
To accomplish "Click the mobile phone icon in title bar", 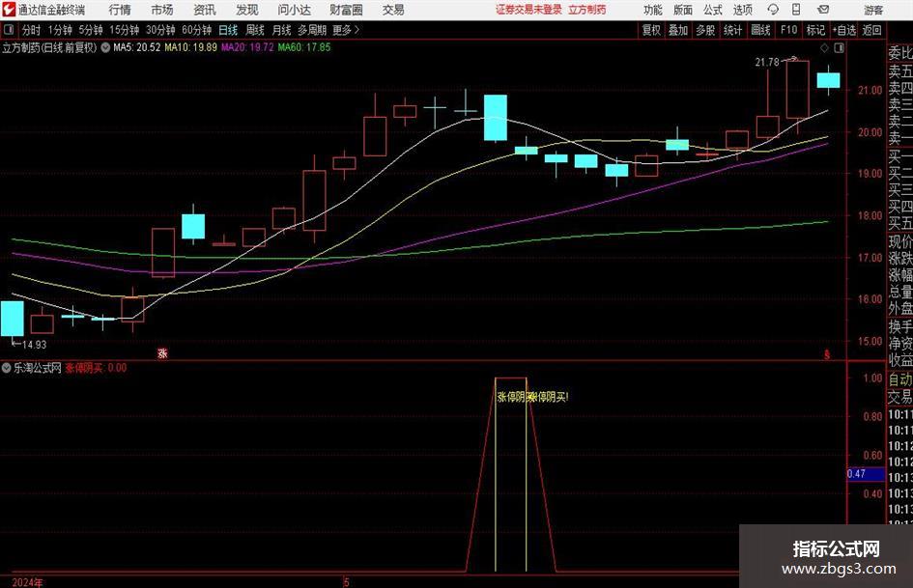I will [796, 10].
